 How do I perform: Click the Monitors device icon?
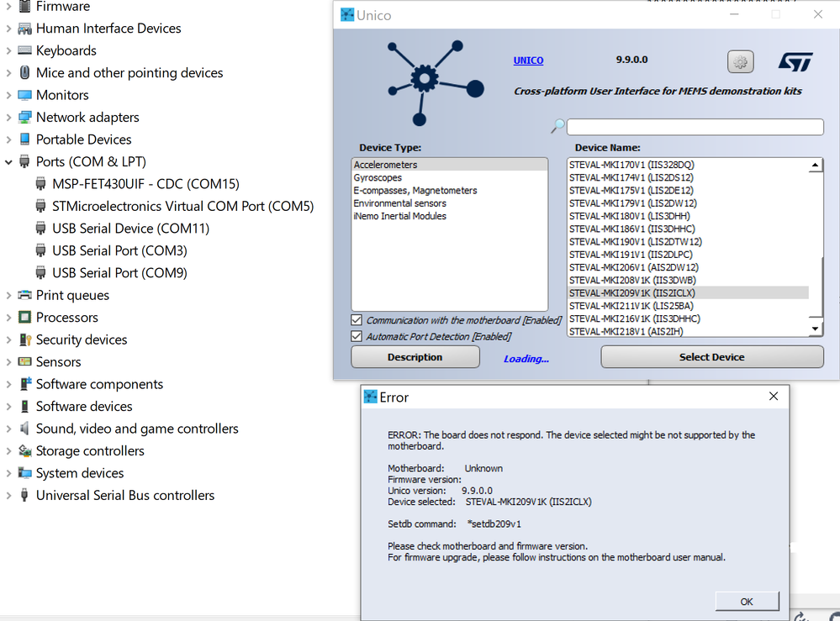pyautogui.click(x=24, y=95)
